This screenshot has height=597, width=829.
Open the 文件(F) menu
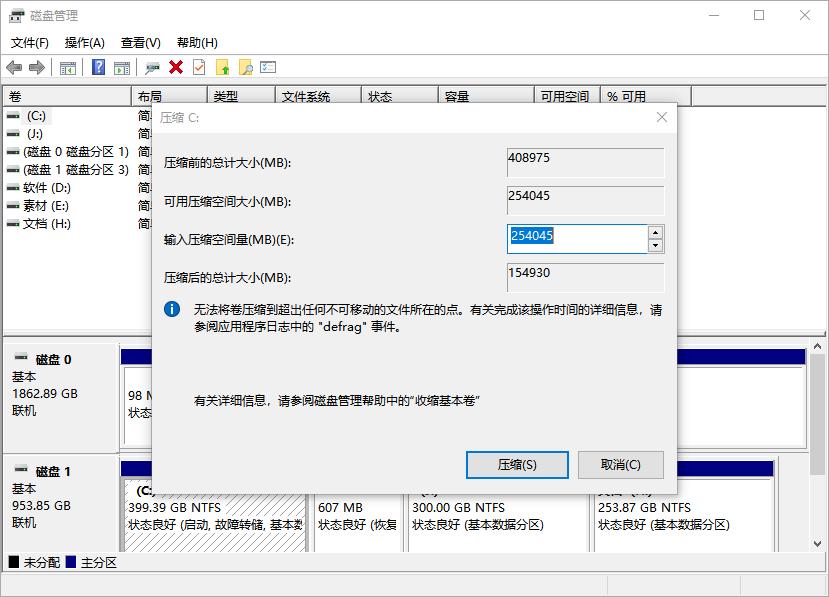(x=30, y=43)
